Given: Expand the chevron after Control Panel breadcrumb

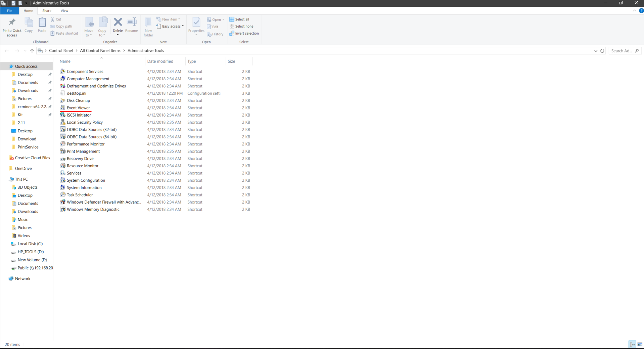Looking at the screenshot, I should click(77, 51).
